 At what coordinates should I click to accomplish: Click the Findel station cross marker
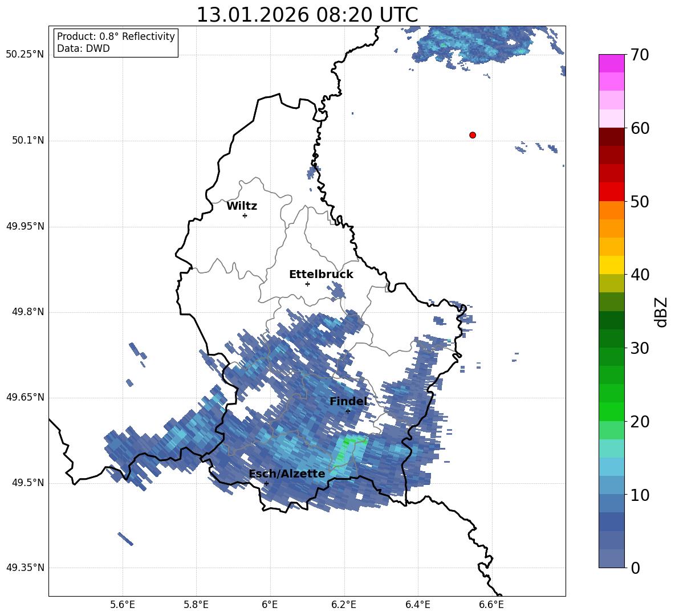pyautogui.click(x=348, y=411)
